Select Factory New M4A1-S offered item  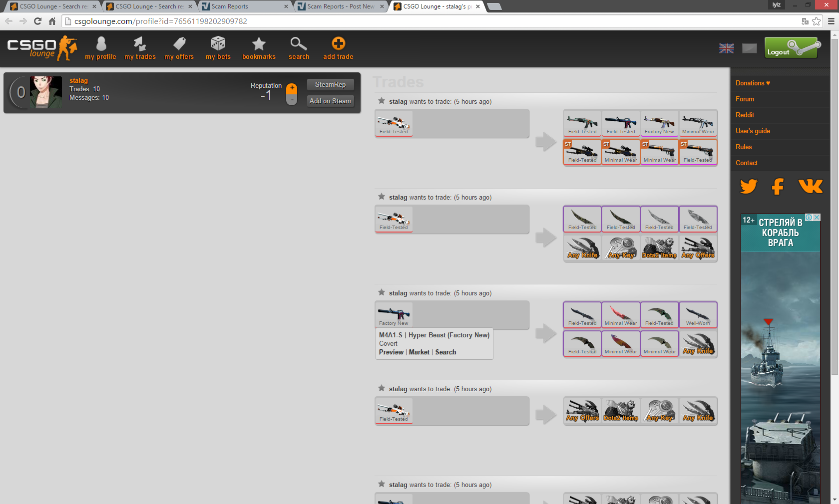tap(394, 315)
